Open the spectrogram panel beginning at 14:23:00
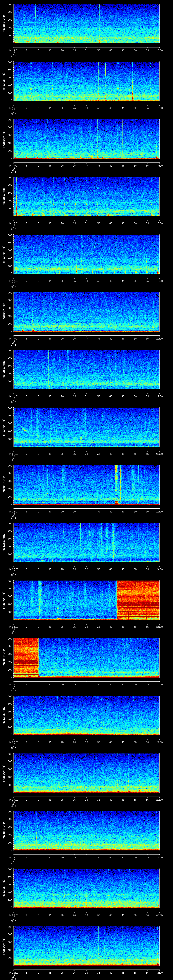The image size is (173, 980). (x=86, y=542)
